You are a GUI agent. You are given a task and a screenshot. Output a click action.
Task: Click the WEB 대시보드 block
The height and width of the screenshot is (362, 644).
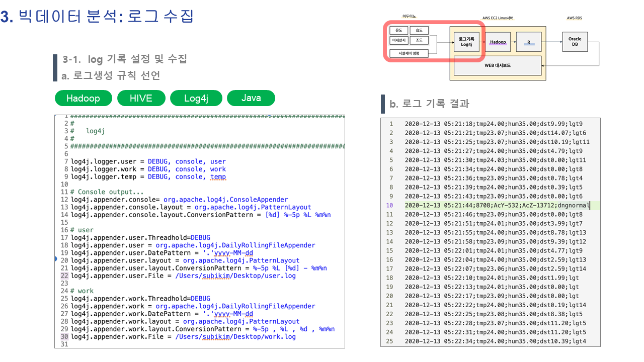[498, 65]
